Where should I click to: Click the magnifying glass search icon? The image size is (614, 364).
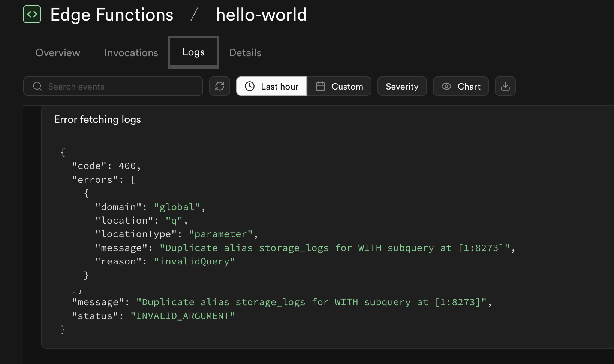[37, 86]
